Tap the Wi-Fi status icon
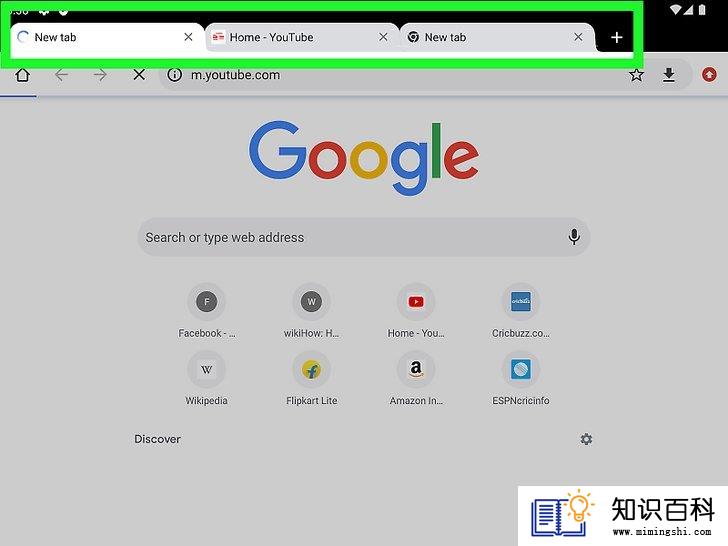This screenshot has height=546, width=728. tap(677, 8)
